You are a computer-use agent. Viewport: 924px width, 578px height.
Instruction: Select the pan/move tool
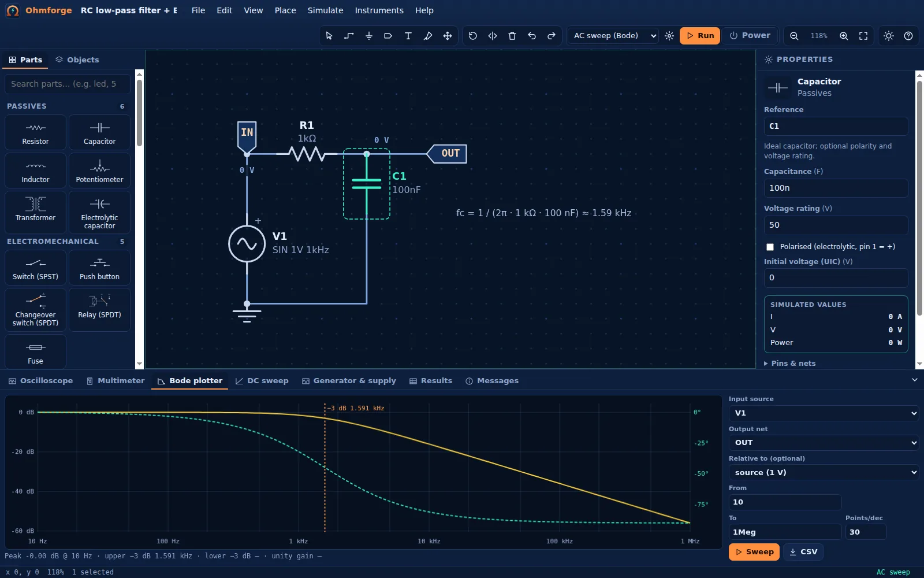[447, 36]
